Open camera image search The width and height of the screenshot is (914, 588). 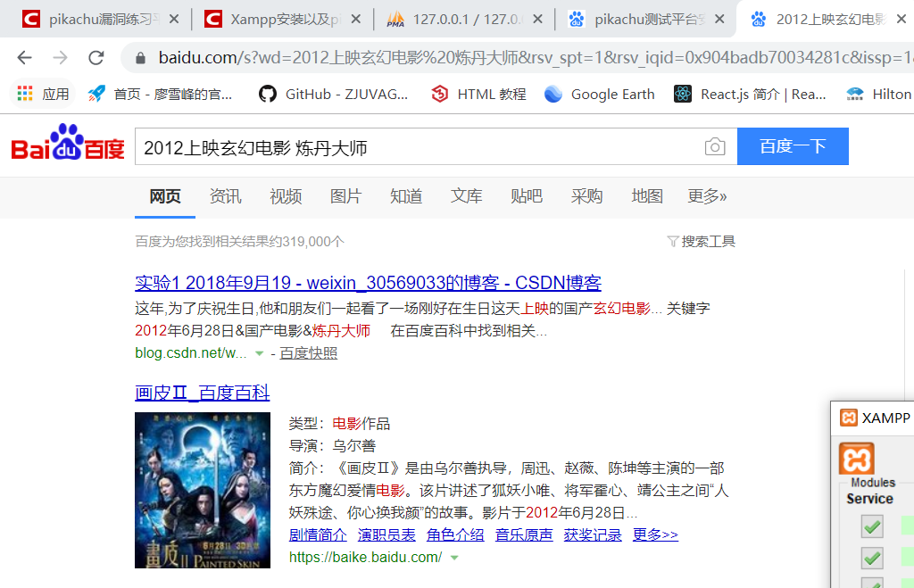tap(715, 146)
